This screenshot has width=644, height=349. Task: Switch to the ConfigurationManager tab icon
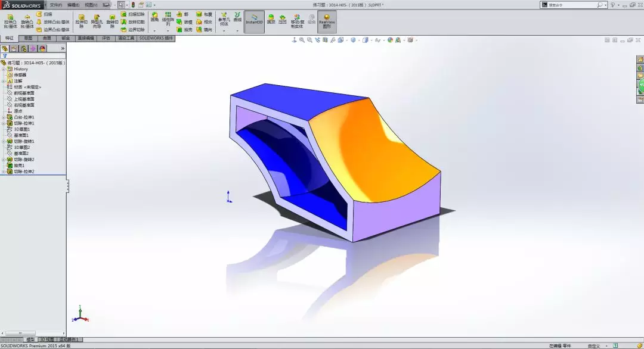(x=24, y=48)
